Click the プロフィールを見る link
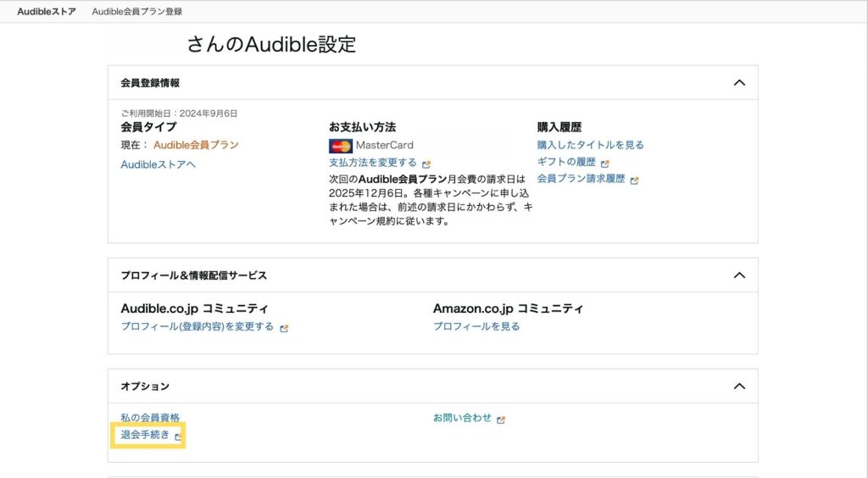 (x=476, y=326)
